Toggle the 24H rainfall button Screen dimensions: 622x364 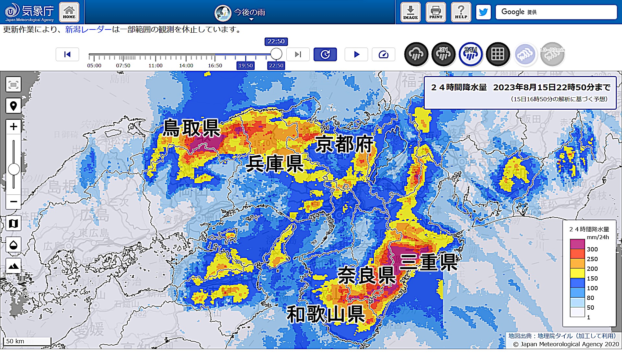click(x=471, y=54)
